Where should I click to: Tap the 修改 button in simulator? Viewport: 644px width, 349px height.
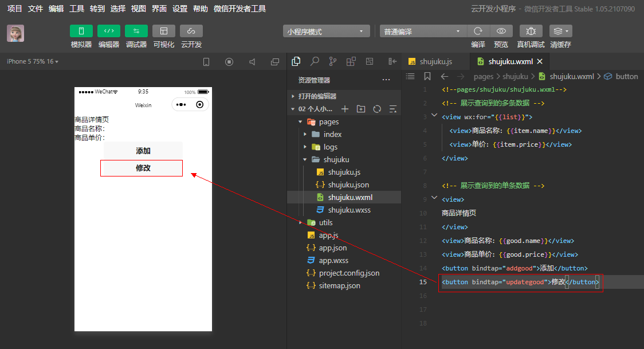143,168
